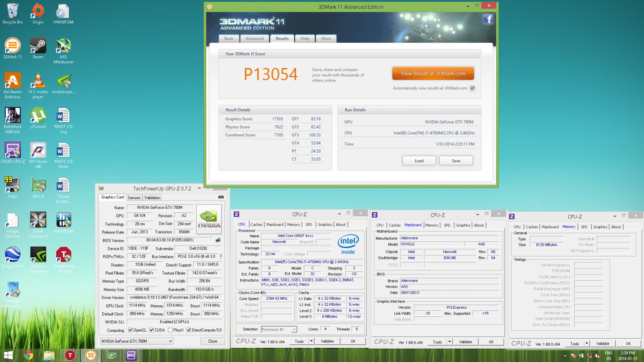
Task: Expand Tools arrow in the Mainboard CPU-Z window
Action: (x=449, y=342)
